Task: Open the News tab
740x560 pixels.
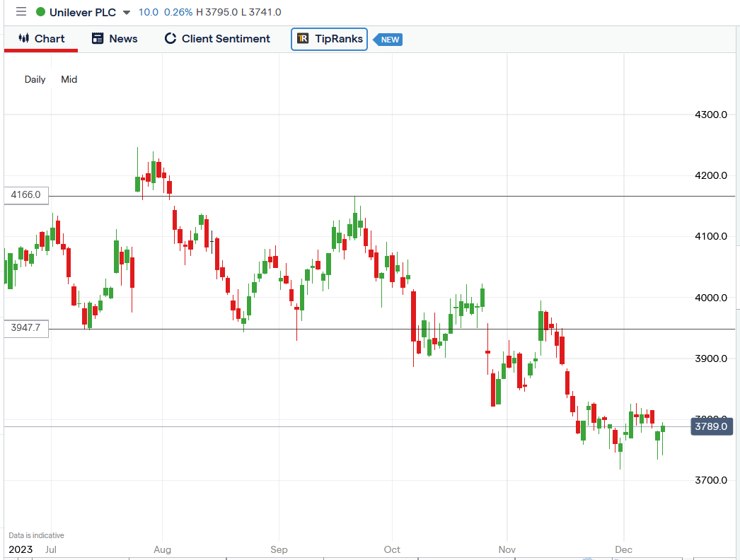Action: [x=115, y=39]
